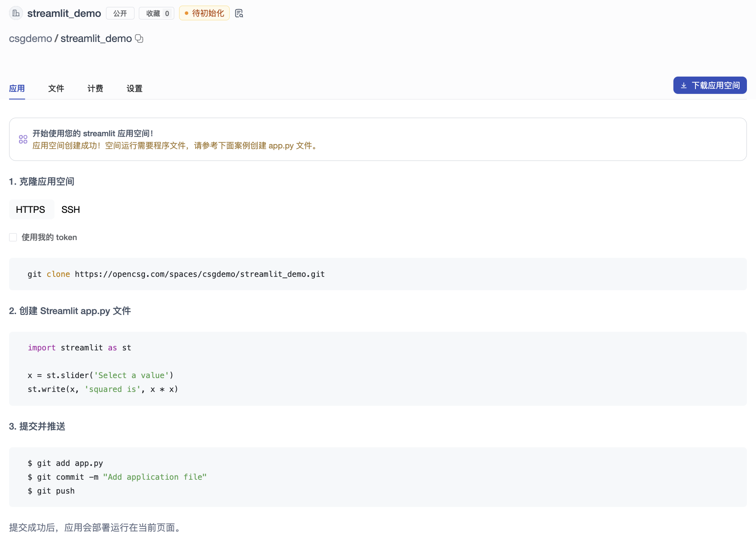
Task: Click the 公开 visibility badge
Action: point(120,13)
